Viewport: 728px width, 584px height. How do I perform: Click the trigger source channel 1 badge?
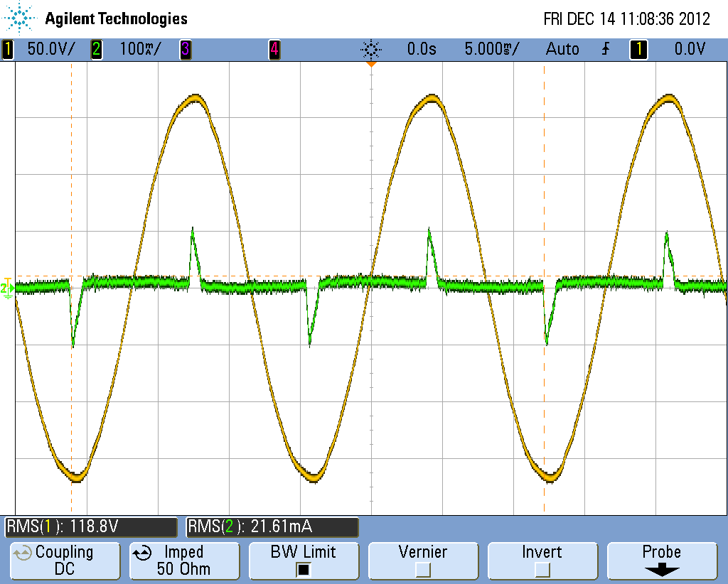coord(639,49)
